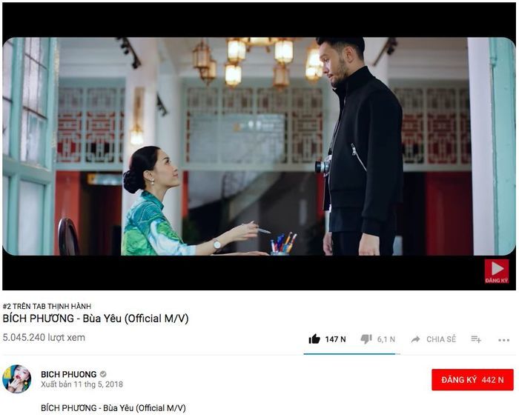
Task: Open the three-dots more actions menu
Action: [503, 340]
